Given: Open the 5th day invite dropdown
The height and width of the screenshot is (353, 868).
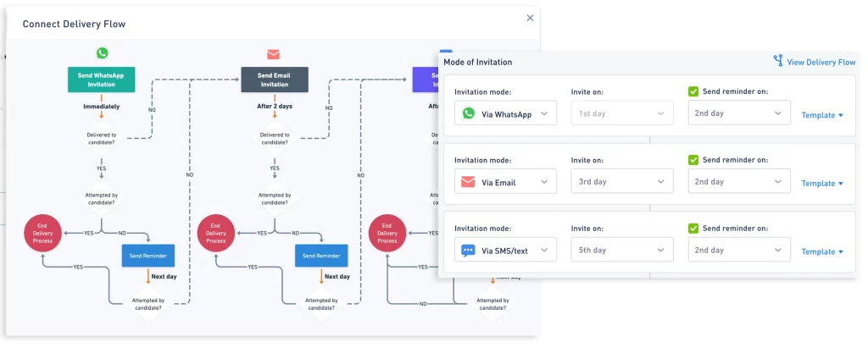Looking at the screenshot, I should pos(622,250).
